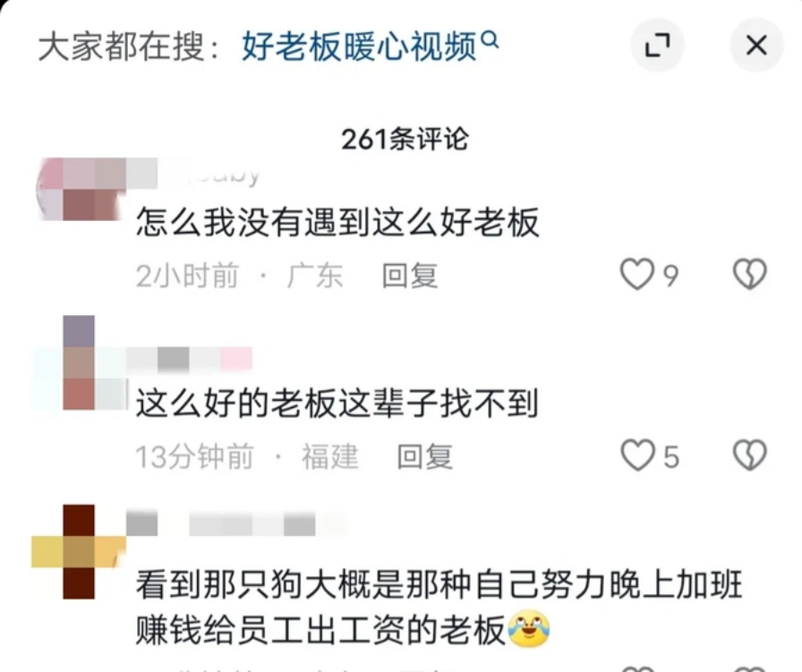Image resolution: width=802 pixels, height=672 pixels.
Task: Expand the comments panel to full screen
Action: [657, 45]
